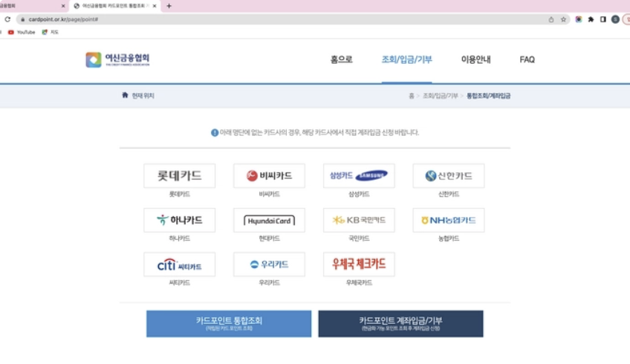Reload the page with the refresh icon
Screen dimensions: 630x364
7,19
